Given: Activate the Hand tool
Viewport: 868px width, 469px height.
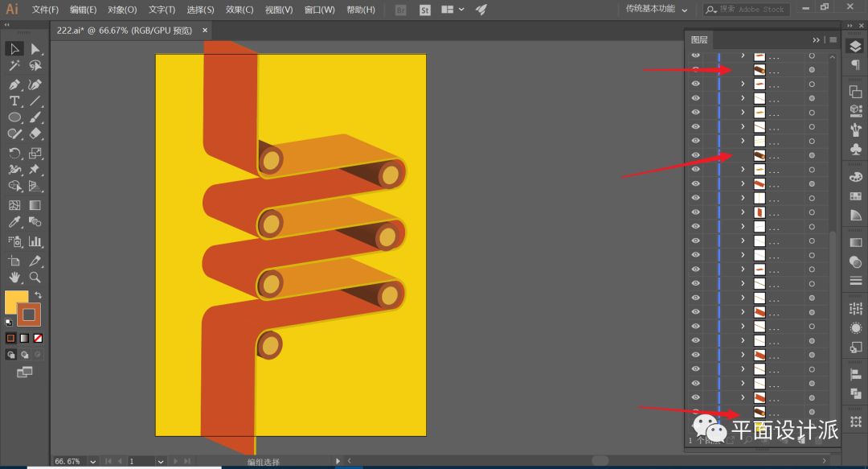Looking at the screenshot, I should (x=14, y=278).
